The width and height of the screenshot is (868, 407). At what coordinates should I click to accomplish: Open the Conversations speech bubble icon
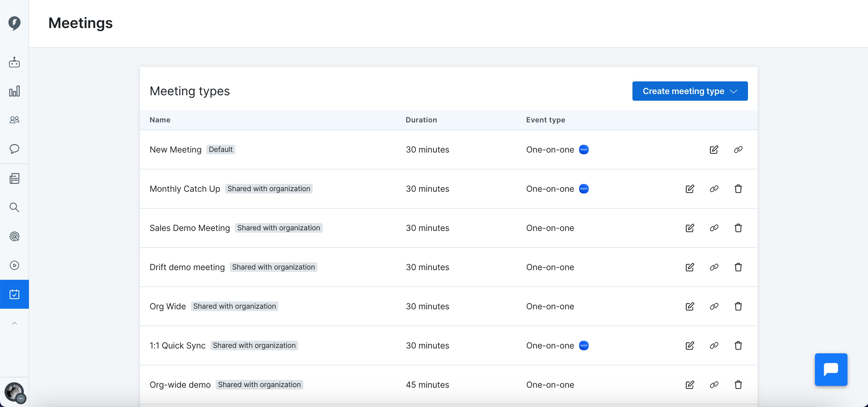tap(14, 149)
